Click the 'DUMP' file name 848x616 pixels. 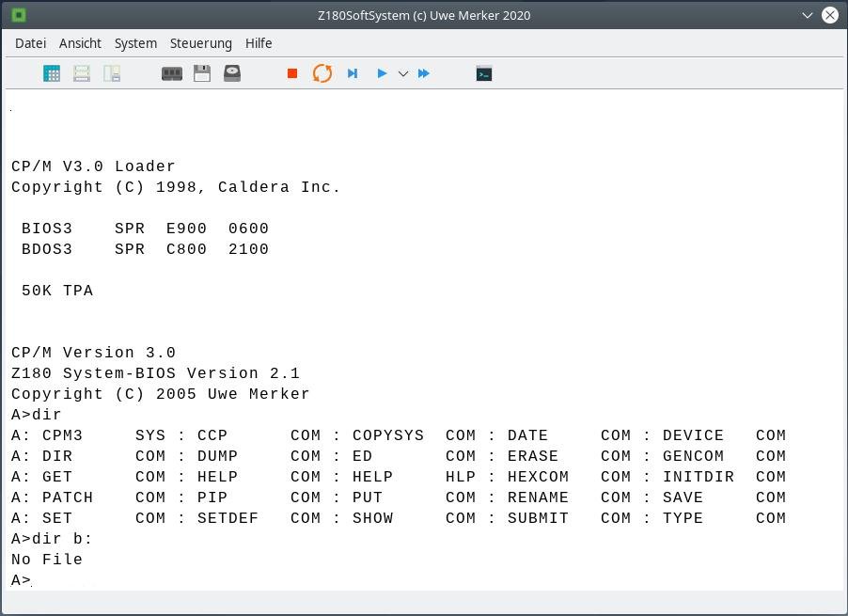(x=217, y=456)
